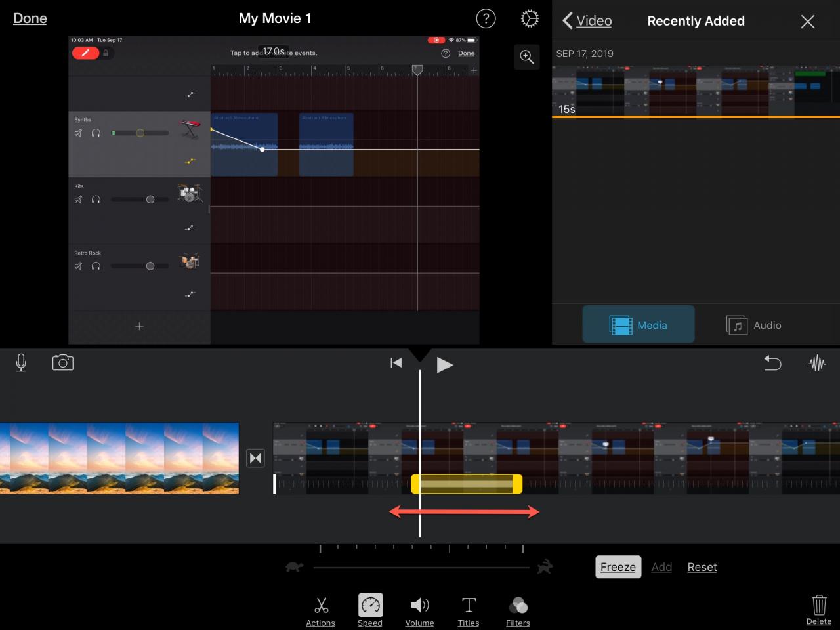The height and width of the screenshot is (630, 840).
Task: Open the Volume tool
Action: click(x=419, y=612)
